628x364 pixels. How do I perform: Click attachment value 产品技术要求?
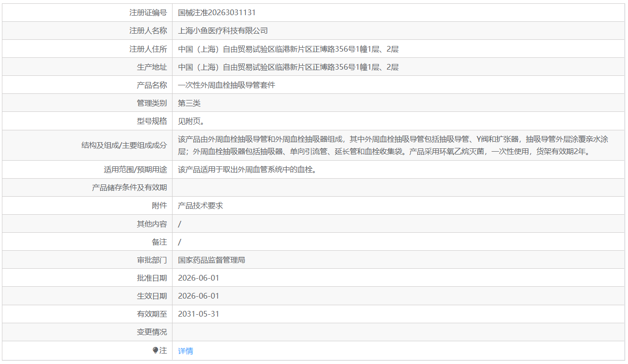(200, 206)
